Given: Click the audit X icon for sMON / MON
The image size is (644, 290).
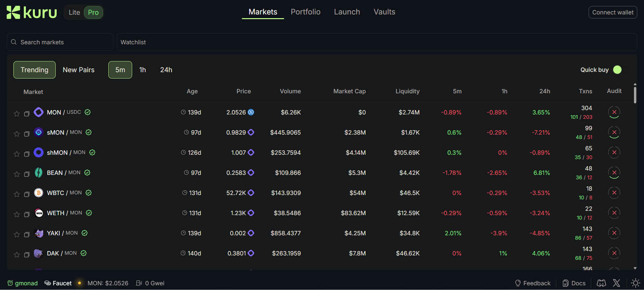Looking at the screenshot, I should point(614,132).
